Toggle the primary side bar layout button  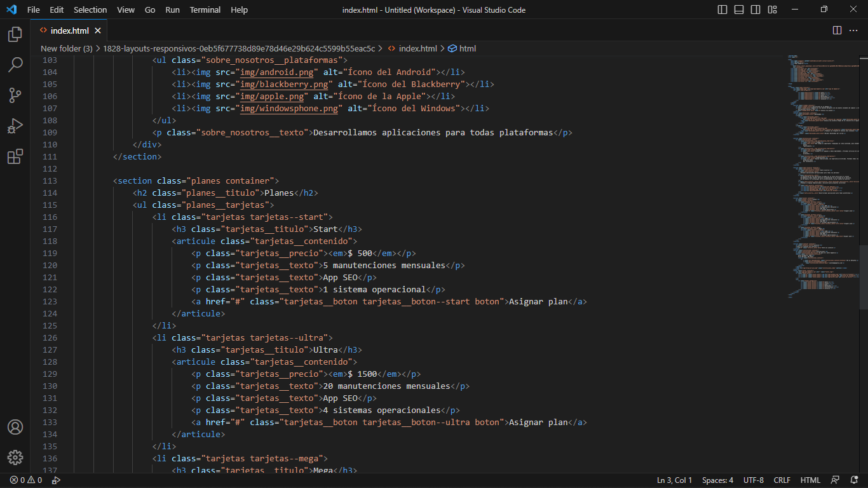[722, 10]
